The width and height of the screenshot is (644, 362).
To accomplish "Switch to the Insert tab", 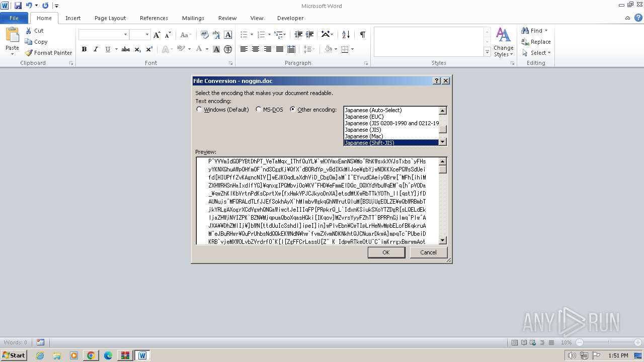I will (x=73, y=18).
